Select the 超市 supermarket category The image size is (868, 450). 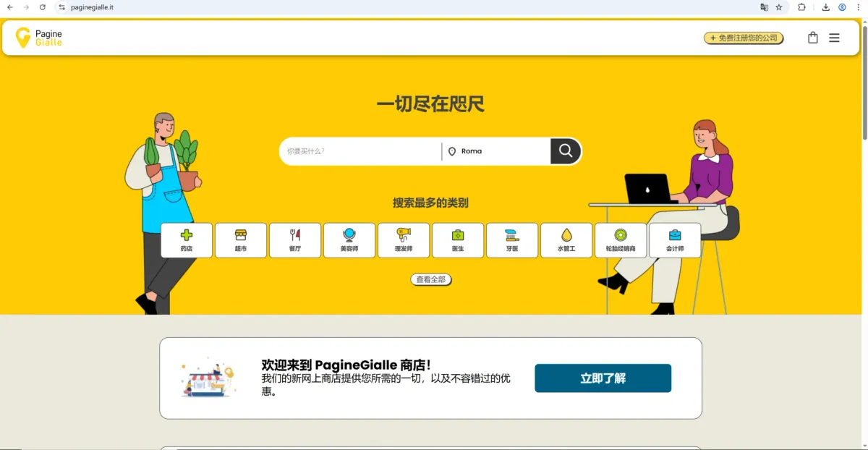[x=241, y=240]
